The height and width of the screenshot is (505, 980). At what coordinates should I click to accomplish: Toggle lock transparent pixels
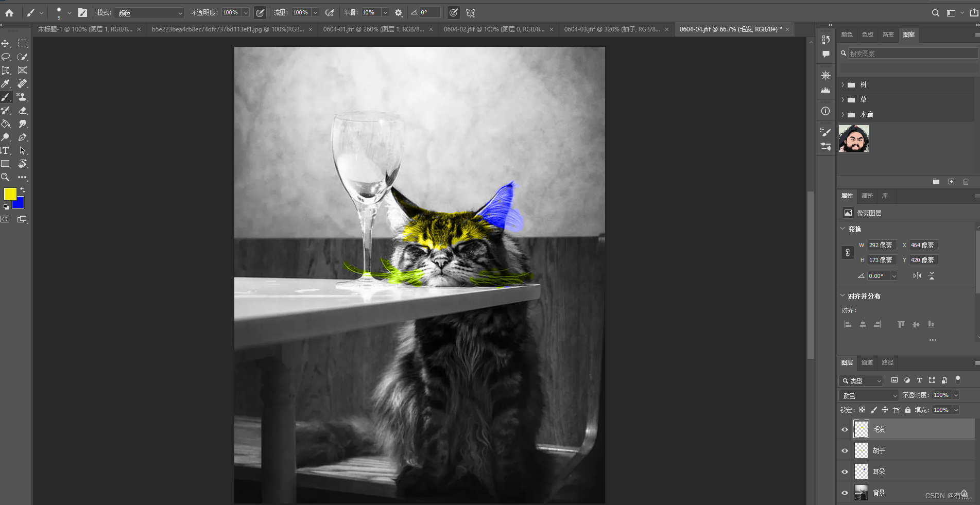pos(862,410)
